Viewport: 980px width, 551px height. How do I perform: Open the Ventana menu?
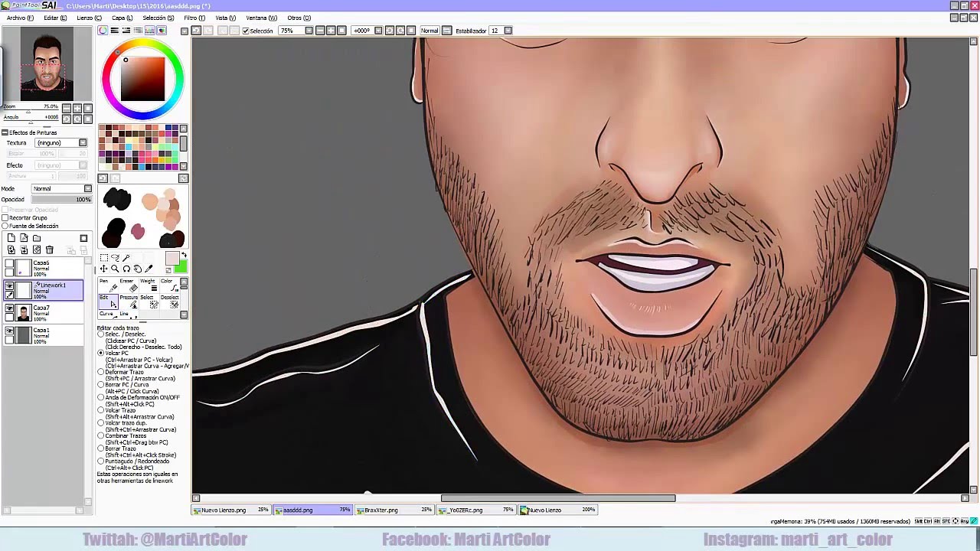261,18
